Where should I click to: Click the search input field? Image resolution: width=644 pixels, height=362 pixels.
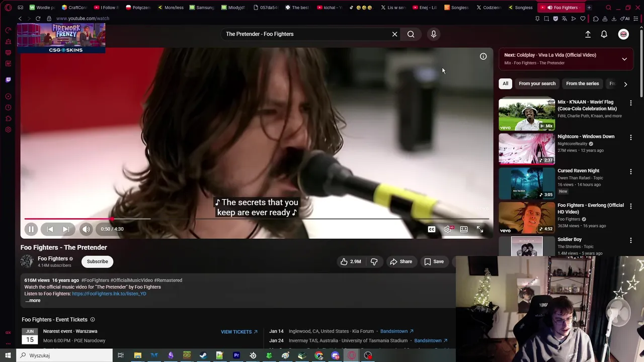(306, 34)
